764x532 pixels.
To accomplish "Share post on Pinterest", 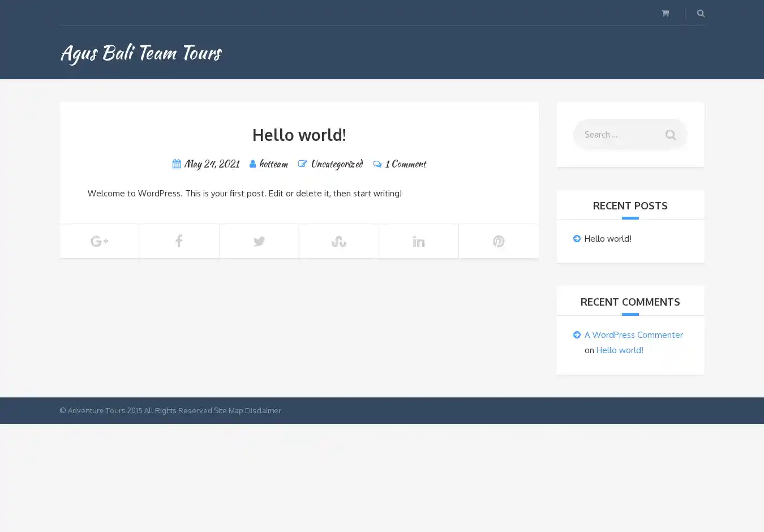I will pyautogui.click(x=498, y=241).
